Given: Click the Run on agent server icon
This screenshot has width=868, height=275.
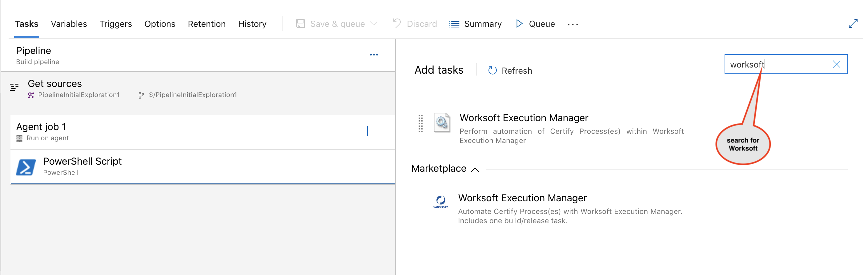Looking at the screenshot, I should (x=19, y=138).
